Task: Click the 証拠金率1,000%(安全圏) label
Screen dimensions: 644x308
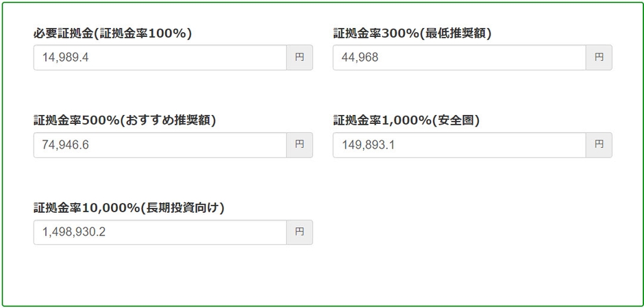Action: click(406, 120)
